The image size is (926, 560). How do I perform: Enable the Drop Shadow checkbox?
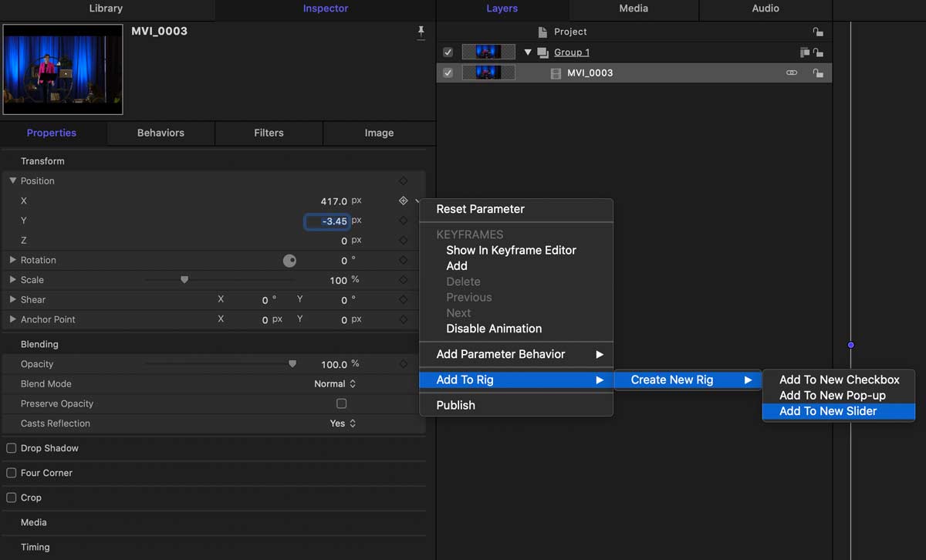[x=12, y=448]
